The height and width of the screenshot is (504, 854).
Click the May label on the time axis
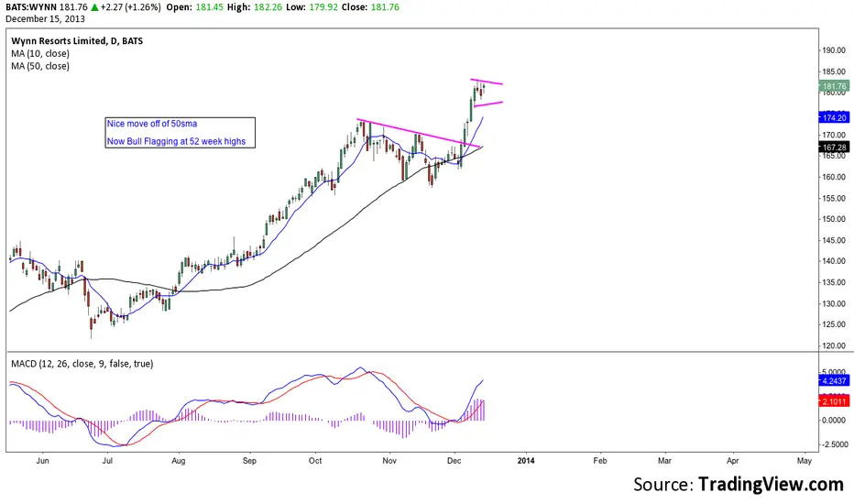(x=805, y=460)
